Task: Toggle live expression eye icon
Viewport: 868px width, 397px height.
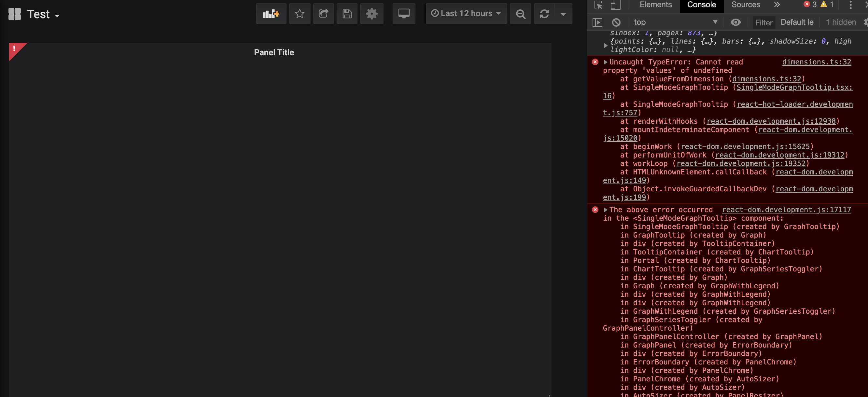Action: [x=735, y=22]
